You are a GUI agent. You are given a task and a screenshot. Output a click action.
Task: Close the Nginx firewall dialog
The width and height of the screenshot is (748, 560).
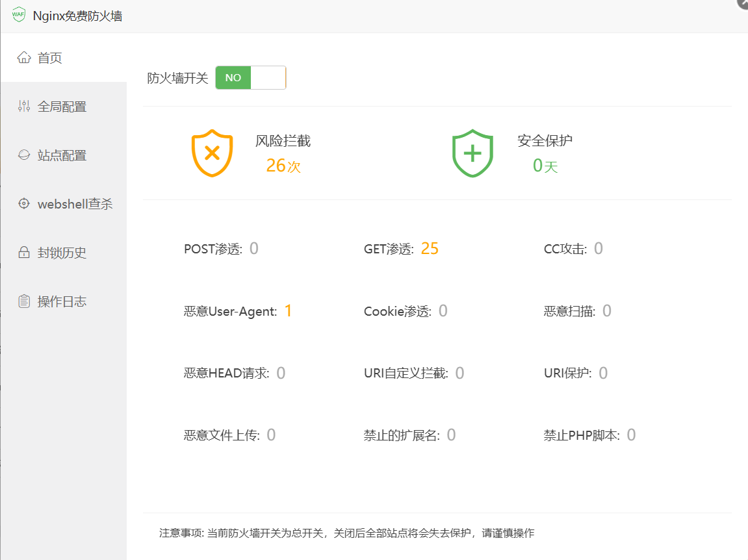click(743, 3)
